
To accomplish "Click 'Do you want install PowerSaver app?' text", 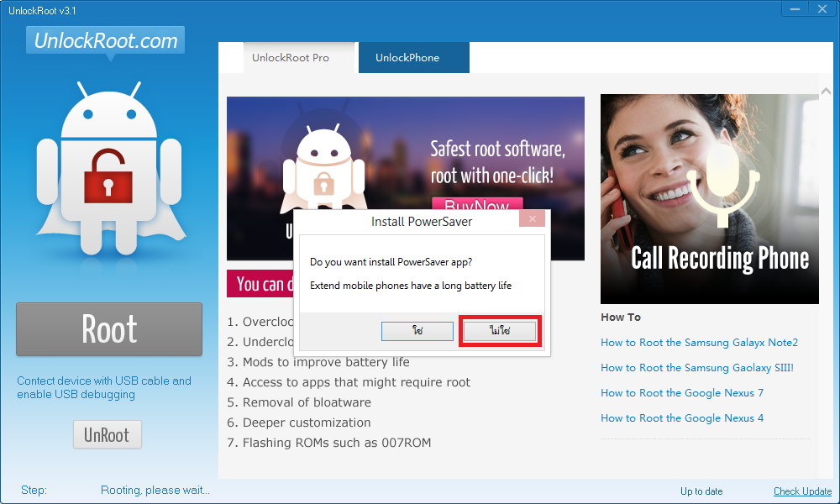I will 391,262.
